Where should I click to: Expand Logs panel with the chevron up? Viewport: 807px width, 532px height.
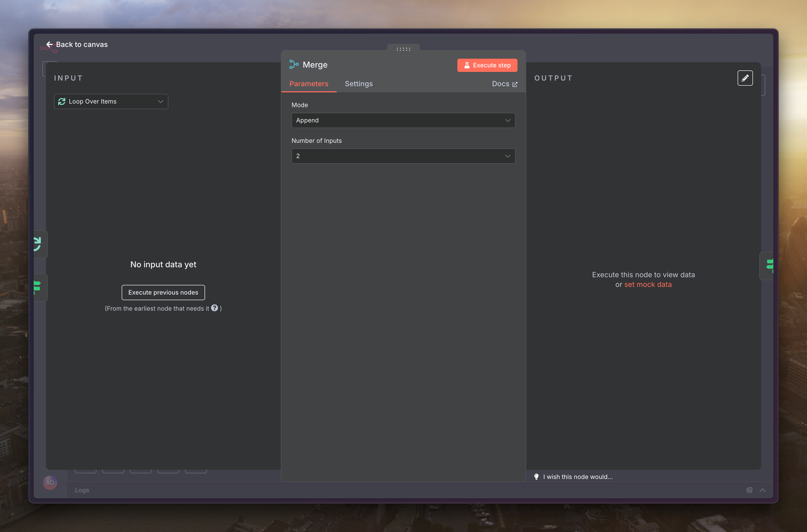[763, 490]
